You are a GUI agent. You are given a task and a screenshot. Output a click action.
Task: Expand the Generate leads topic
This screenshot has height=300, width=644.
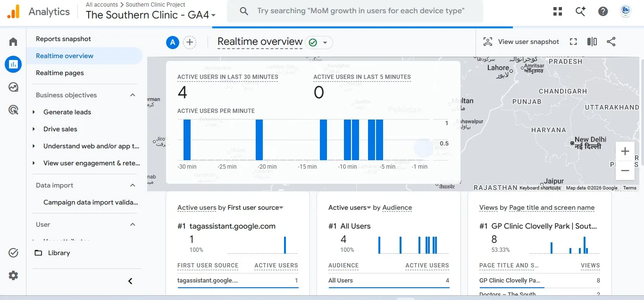(33, 112)
